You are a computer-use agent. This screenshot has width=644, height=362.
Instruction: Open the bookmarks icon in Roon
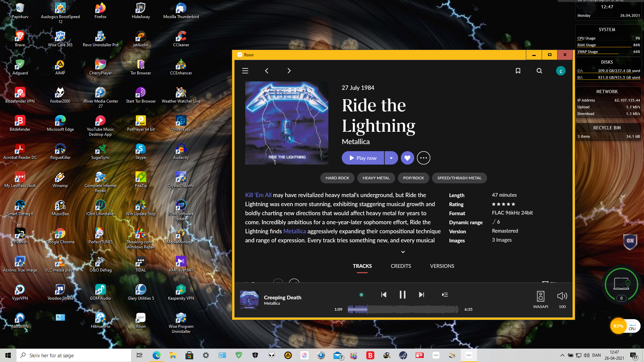[518, 71]
